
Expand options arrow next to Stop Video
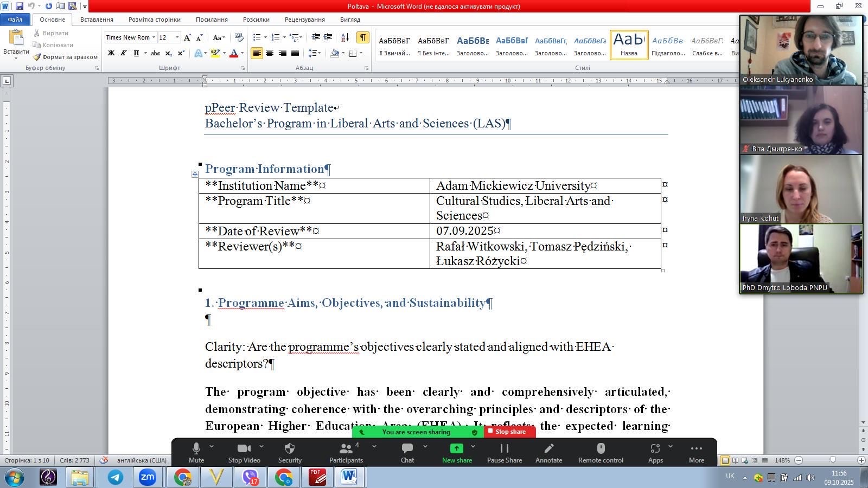261,447
